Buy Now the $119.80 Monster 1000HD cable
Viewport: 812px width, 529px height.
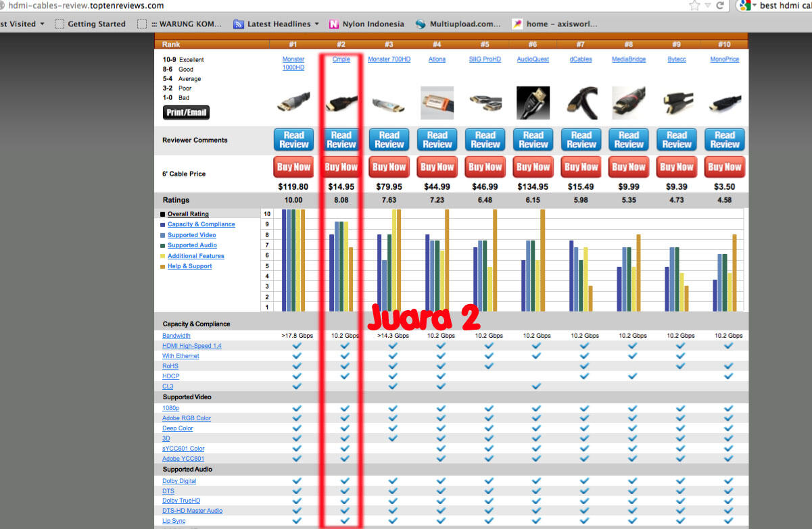click(293, 167)
